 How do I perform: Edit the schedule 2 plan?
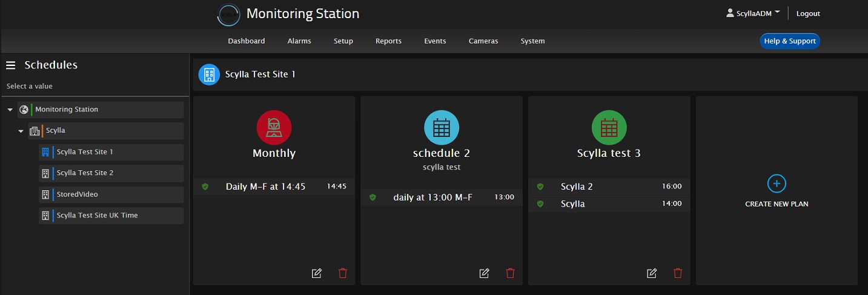click(484, 273)
